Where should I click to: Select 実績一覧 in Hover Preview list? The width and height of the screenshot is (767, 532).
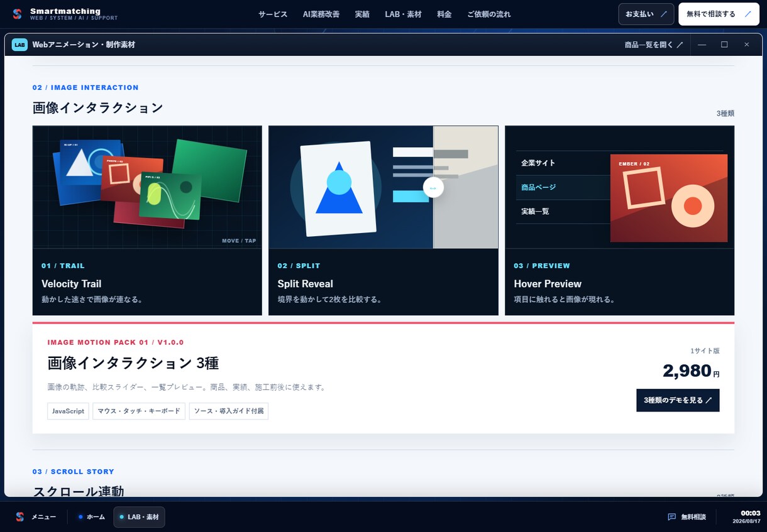(535, 211)
